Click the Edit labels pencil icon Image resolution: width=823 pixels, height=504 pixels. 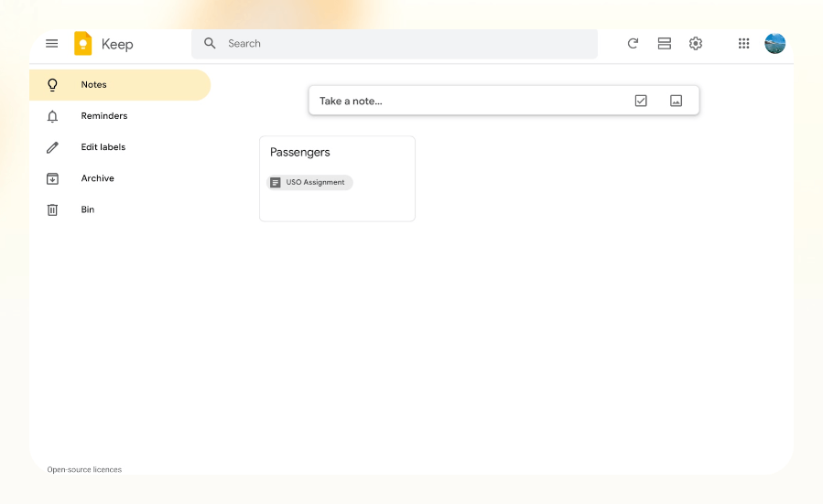click(52, 147)
